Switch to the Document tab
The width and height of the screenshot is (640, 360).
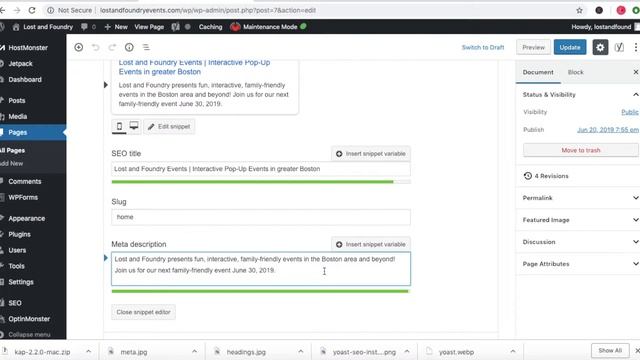pos(538,72)
